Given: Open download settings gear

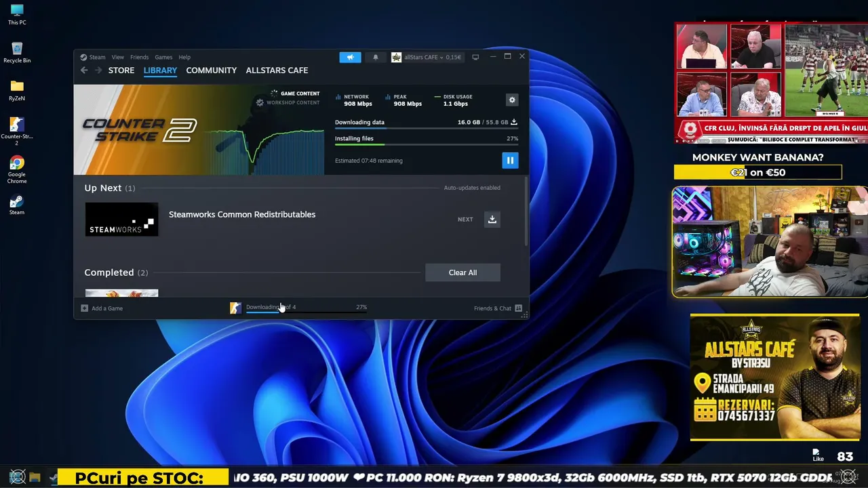Looking at the screenshot, I should 512,100.
